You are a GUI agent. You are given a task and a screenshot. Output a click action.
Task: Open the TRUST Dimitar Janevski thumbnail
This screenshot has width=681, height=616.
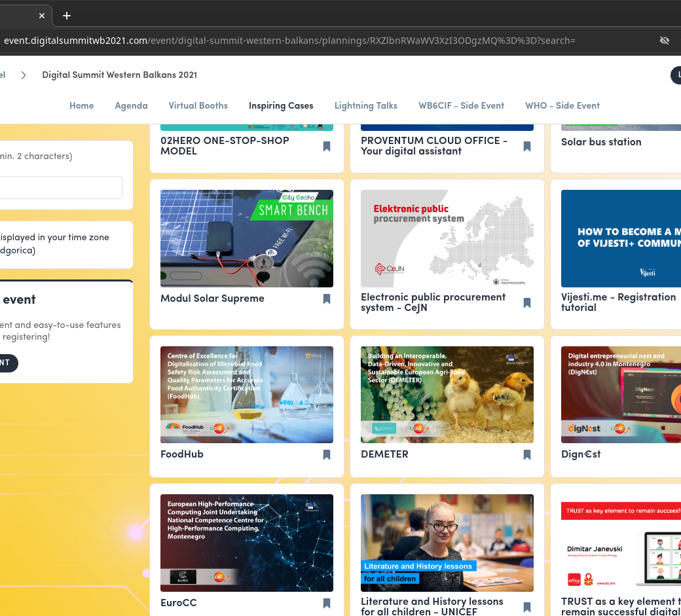[x=621, y=543]
